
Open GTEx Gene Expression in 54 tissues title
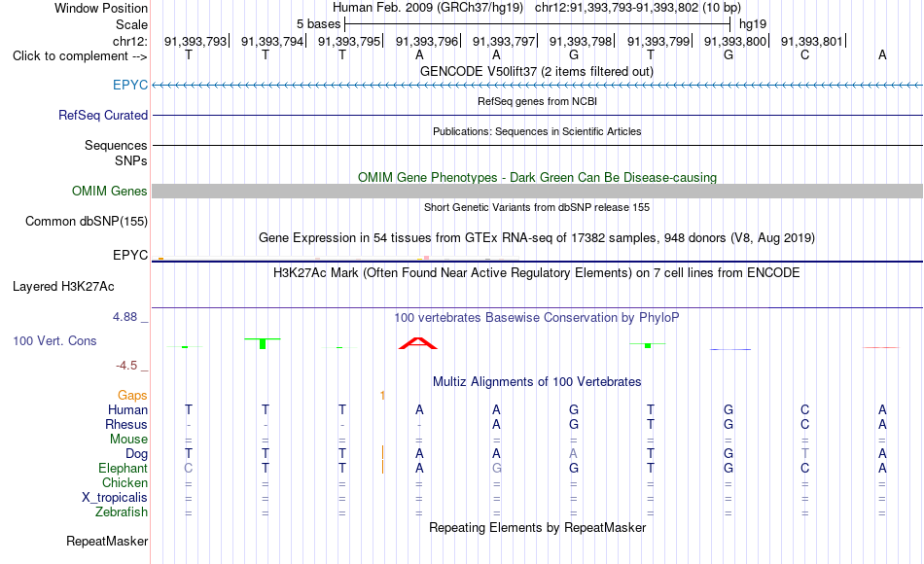click(x=537, y=238)
